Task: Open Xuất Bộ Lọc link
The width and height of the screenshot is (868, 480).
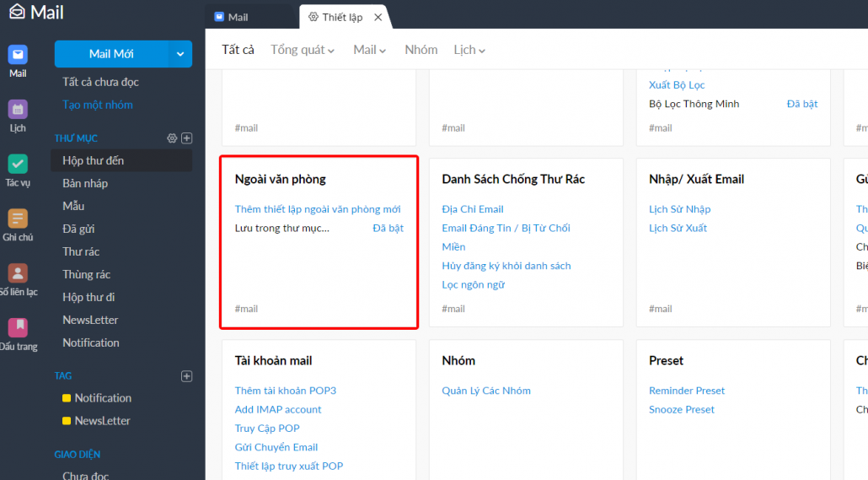Action: coord(677,85)
